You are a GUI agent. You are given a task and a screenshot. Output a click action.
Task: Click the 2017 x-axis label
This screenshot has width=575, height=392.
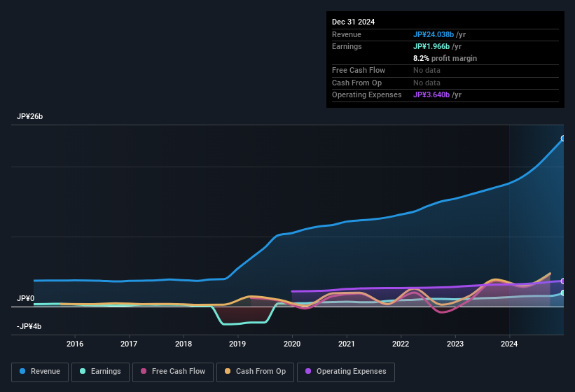coord(129,344)
